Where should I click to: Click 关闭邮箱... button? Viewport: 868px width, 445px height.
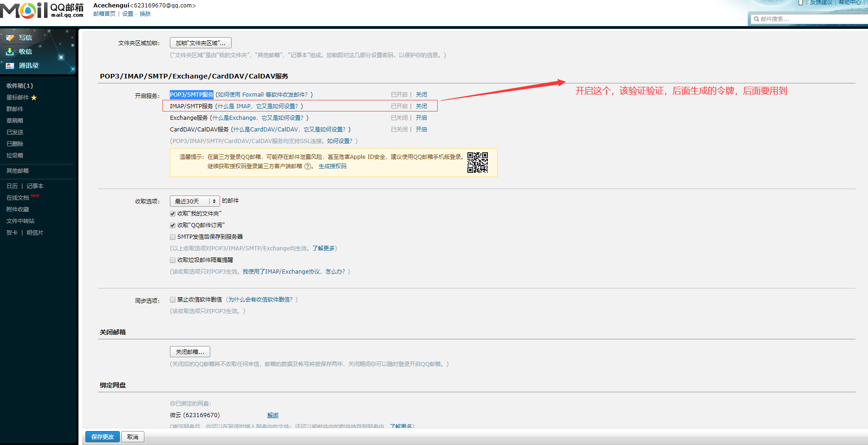click(190, 352)
